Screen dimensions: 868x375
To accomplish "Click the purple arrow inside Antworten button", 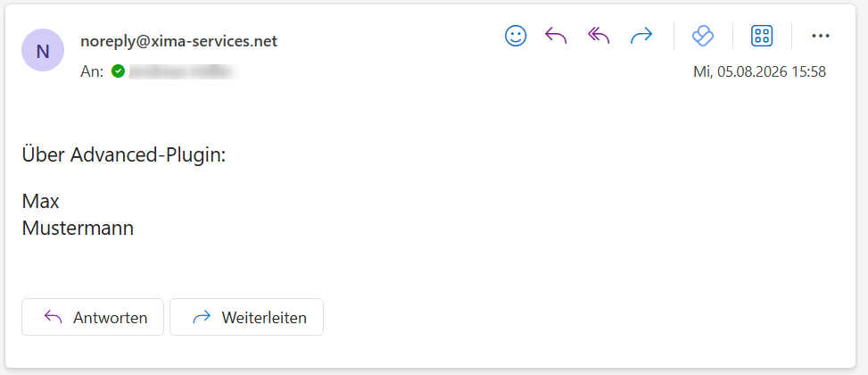I will [x=54, y=317].
